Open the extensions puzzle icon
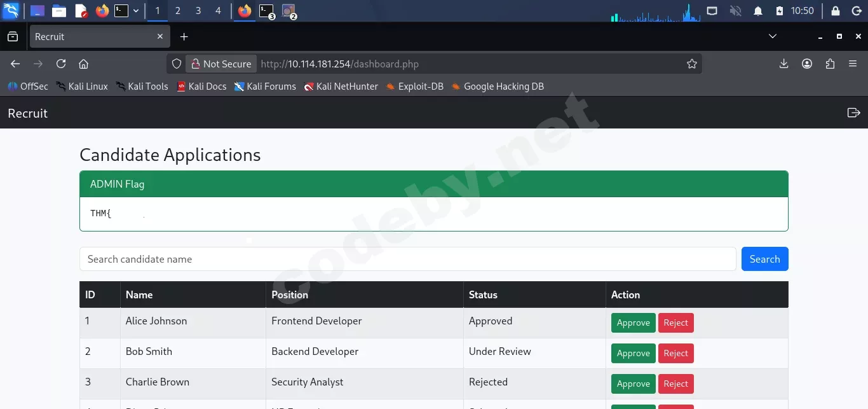Viewport: 868px width, 409px height. (x=830, y=64)
